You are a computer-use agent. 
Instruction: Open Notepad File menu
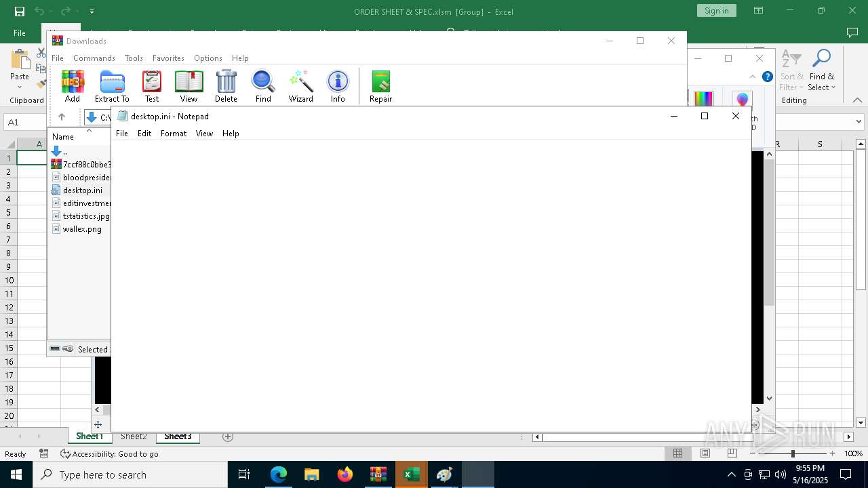[x=122, y=134]
